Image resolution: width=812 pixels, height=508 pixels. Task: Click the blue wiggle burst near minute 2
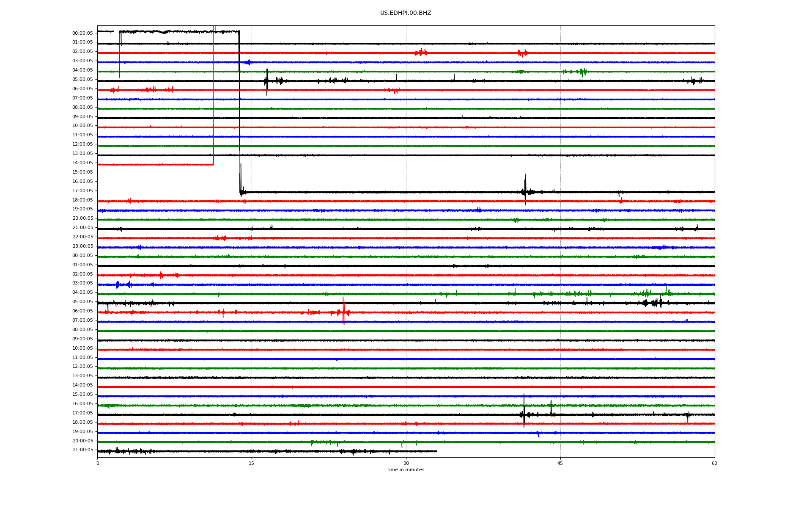coord(118,284)
